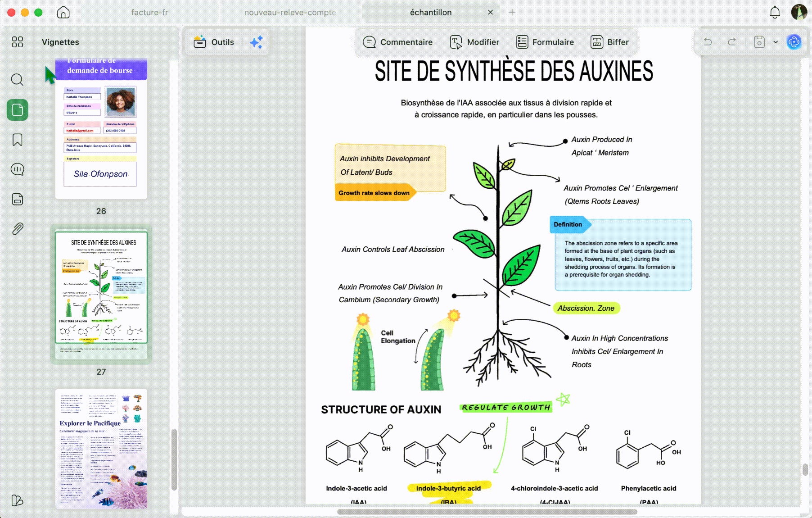Click the Auxin Produced In Apicat Meristem text
Viewport: 812px width, 518px height.
[x=602, y=146]
